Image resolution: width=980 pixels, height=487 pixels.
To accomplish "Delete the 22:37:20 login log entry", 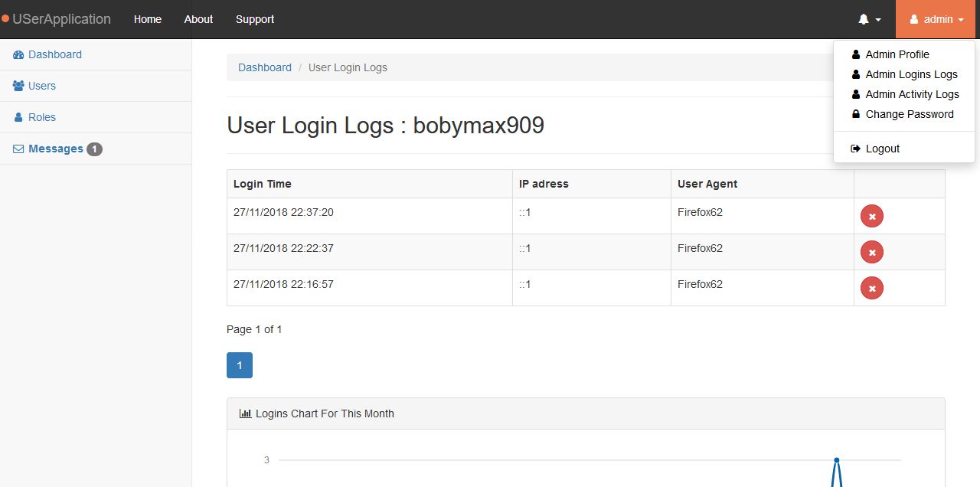I will [872, 217].
